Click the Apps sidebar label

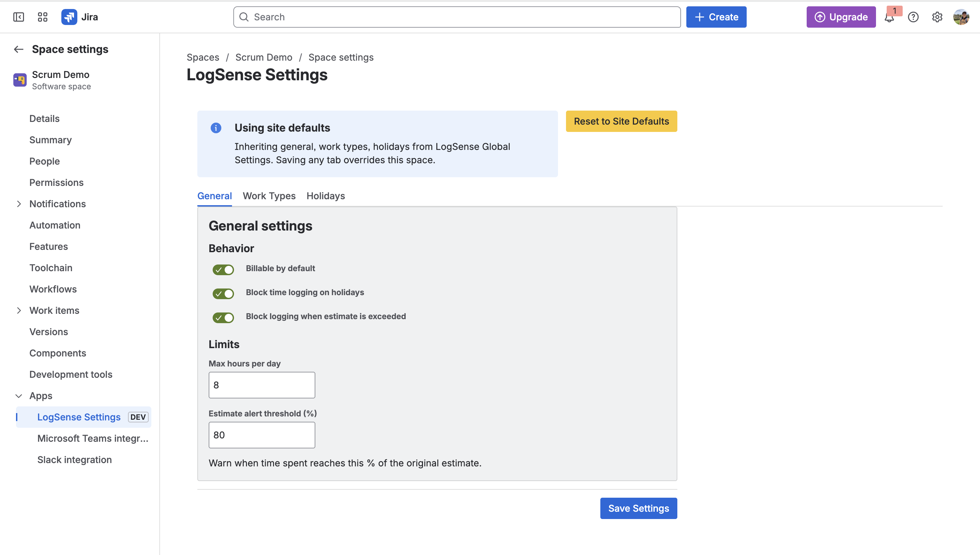tap(41, 396)
